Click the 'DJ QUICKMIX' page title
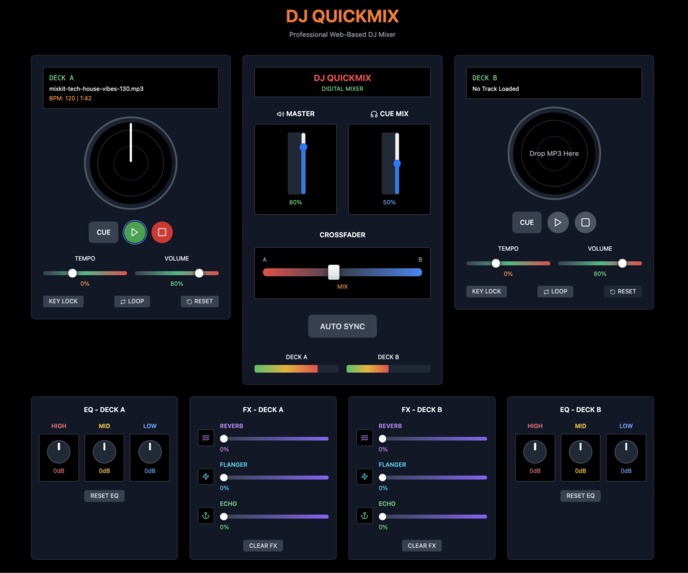The width and height of the screenshot is (688, 573). point(342,16)
